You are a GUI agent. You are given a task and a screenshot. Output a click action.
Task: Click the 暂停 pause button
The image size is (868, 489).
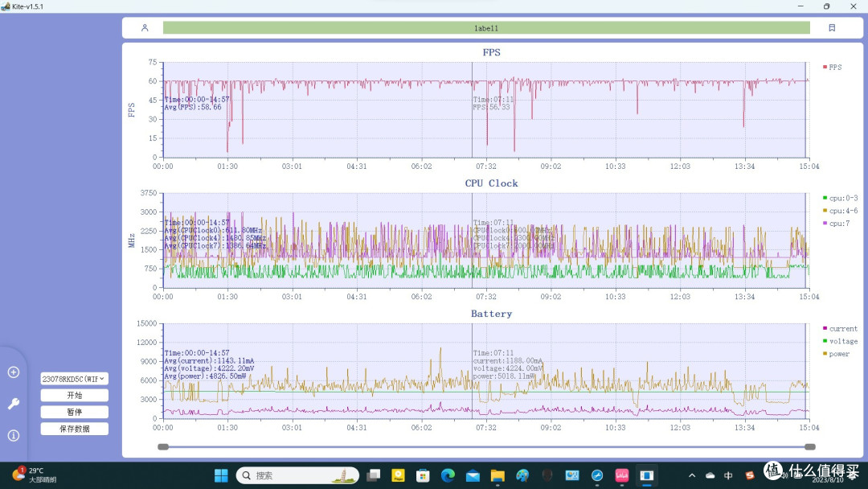click(x=74, y=412)
